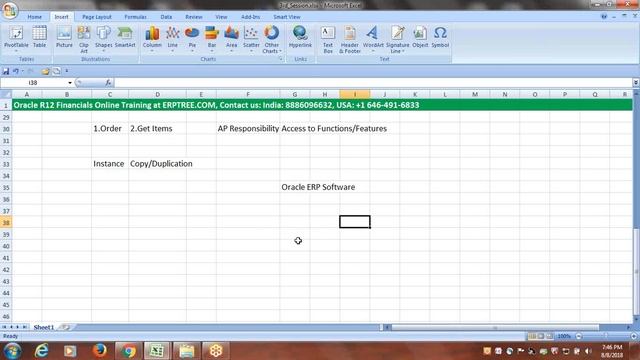The height and width of the screenshot is (360, 640).
Task: Switch to the View tab
Action: point(221,17)
